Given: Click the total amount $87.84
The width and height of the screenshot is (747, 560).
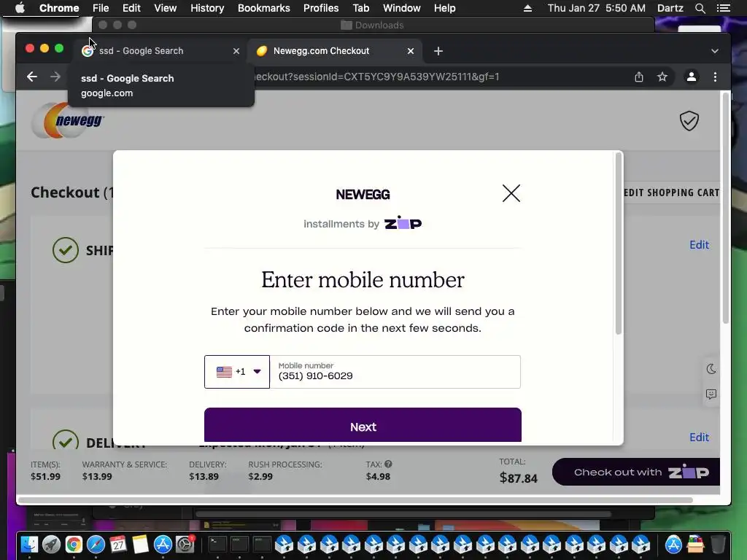Looking at the screenshot, I should pos(519,478).
